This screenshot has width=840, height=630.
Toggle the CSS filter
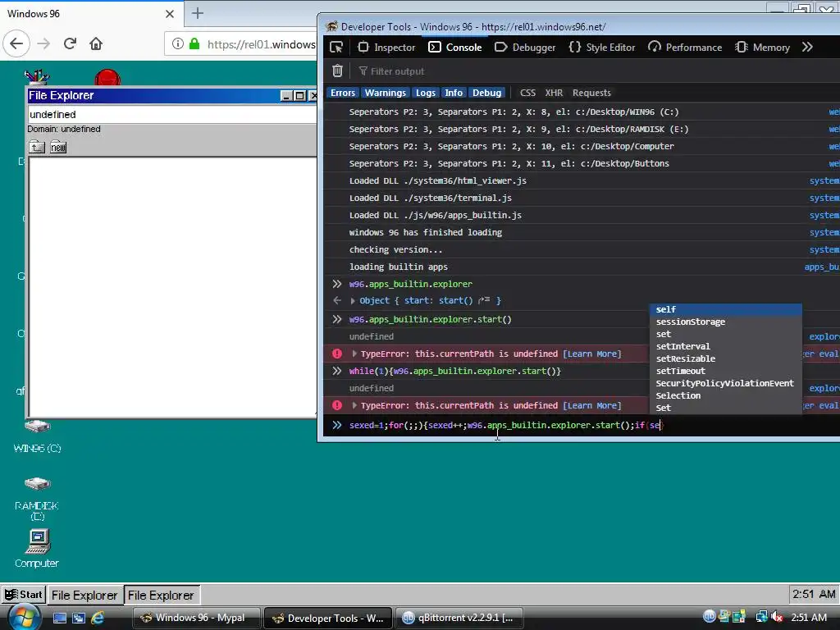click(x=527, y=93)
